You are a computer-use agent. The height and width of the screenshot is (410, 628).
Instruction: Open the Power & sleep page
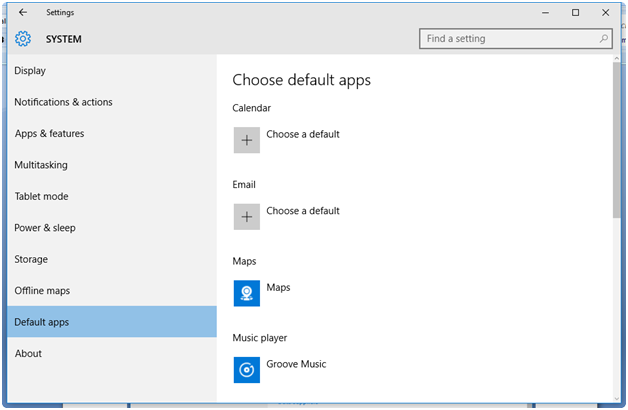click(45, 228)
